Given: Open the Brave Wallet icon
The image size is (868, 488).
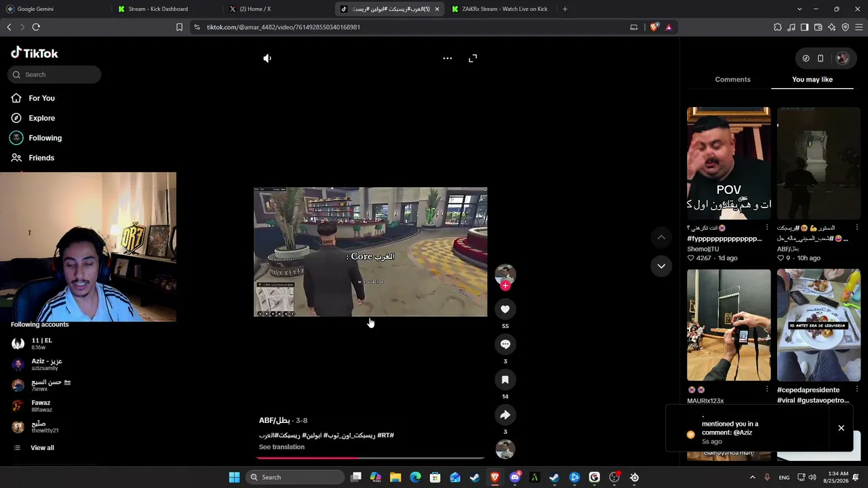Looking at the screenshot, I should (x=818, y=27).
